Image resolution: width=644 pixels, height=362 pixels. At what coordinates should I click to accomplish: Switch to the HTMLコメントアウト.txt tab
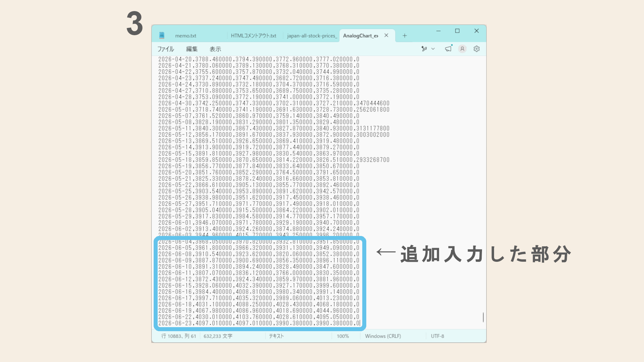253,36
